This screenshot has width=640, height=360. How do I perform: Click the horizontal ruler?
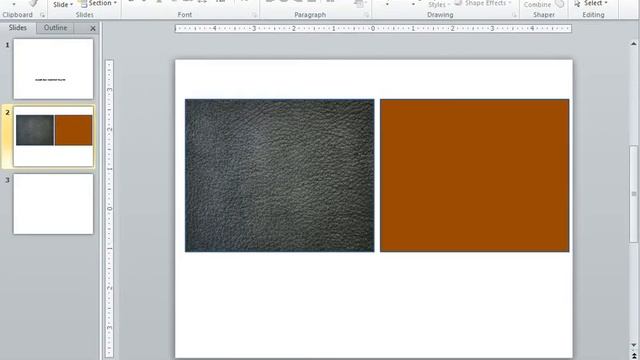(373, 29)
